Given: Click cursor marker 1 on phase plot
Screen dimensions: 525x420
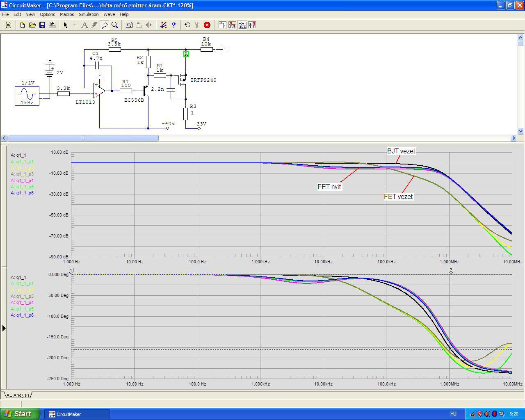Looking at the screenshot, I should (x=71, y=271).
